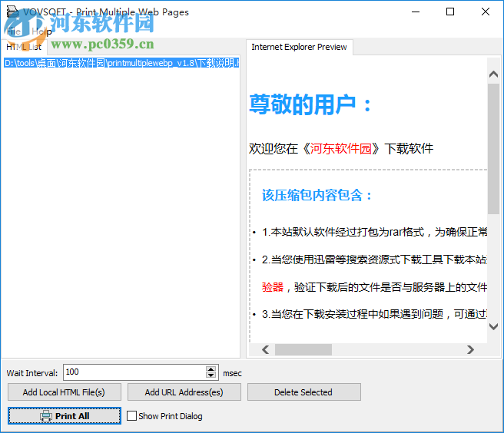
Task: Click Add Local HTML File(s)
Action: (x=65, y=392)
